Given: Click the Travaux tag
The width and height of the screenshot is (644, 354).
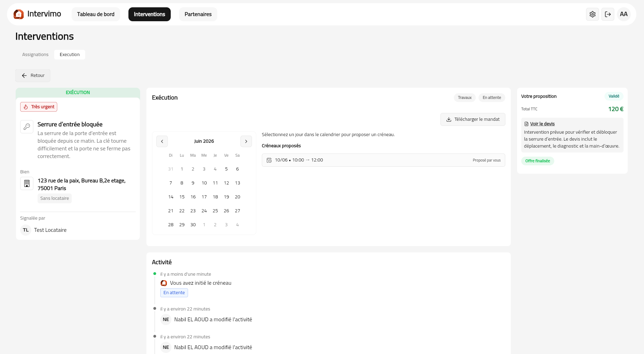Looking at the screenshot, I should (x=465, y=98).
